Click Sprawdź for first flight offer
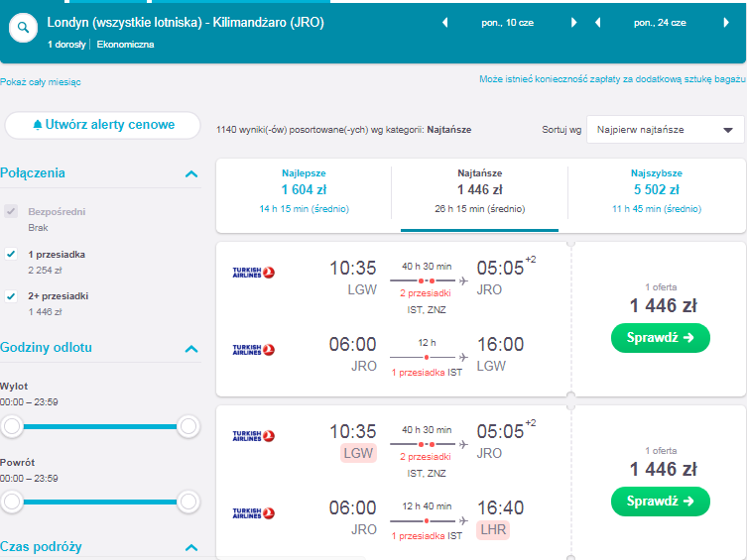747x560 pixels. (x=661, y=338)
